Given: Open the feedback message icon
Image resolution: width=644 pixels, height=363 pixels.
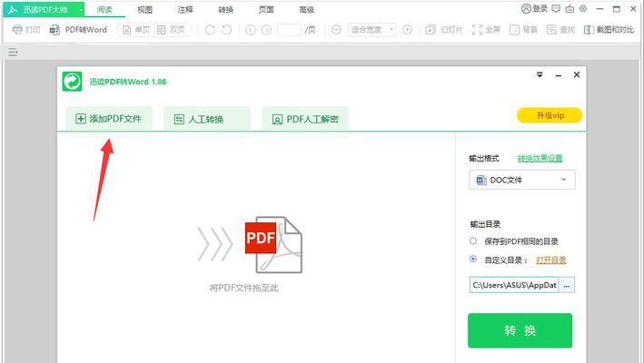Looking at the screenshot, I should [x=556, y=8].
